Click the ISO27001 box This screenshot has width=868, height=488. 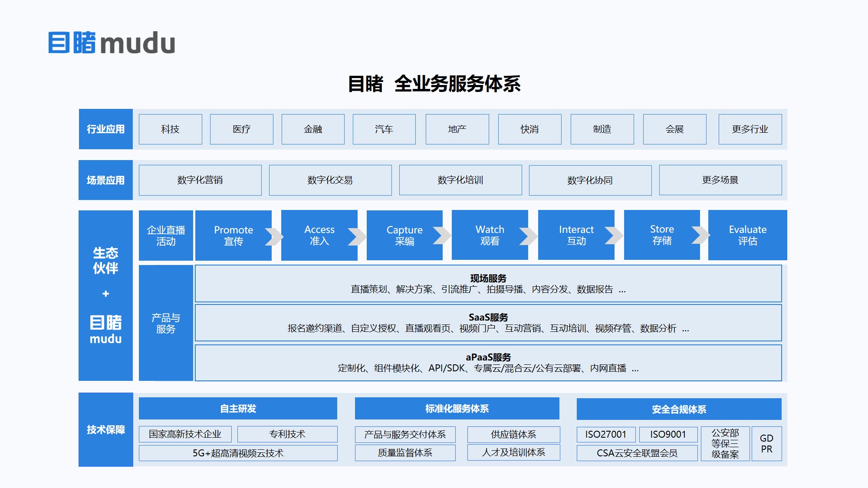606,435
